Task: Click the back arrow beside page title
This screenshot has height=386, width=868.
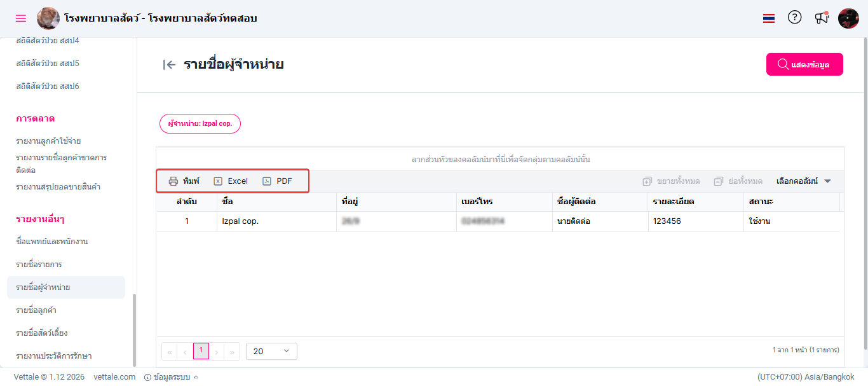Action: [169, 64]
